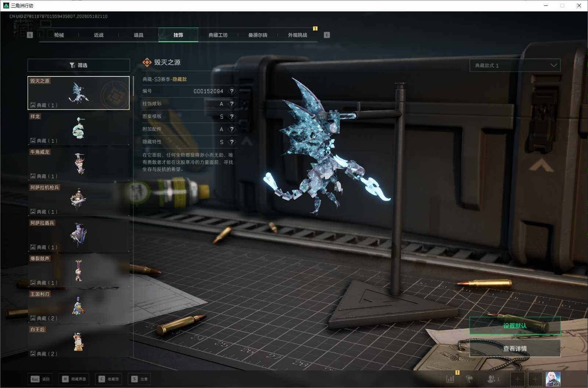Select the 阿萨拉盾兵 charm in list

[x=79, y=235]
